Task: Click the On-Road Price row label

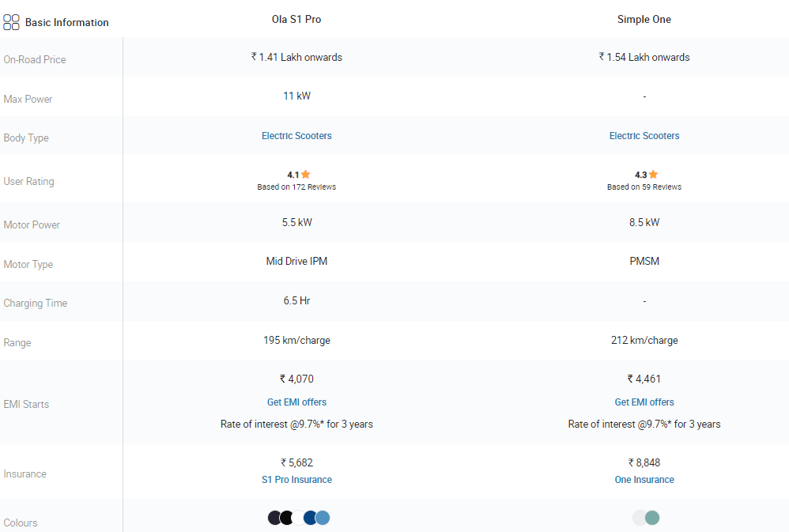Action: click(35, 59)
